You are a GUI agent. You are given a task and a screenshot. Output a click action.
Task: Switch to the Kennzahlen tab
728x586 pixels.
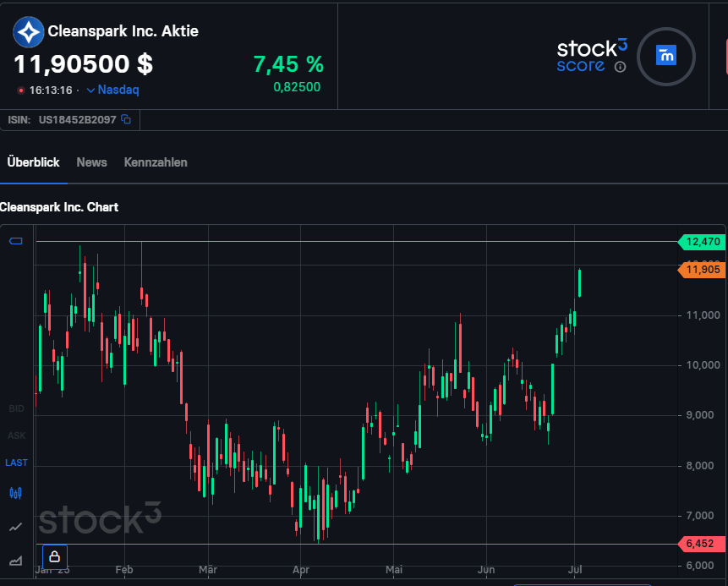(156, 162)
